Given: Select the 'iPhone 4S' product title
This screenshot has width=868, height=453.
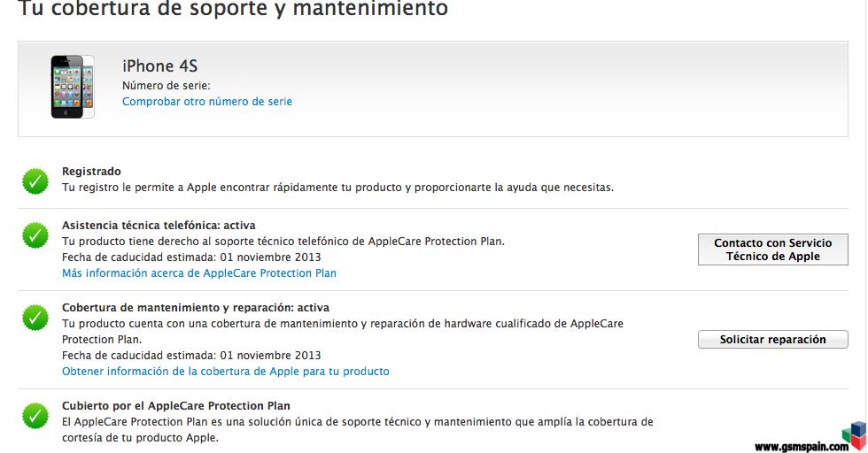Looking at the screenshot, I should click(160, 65).
